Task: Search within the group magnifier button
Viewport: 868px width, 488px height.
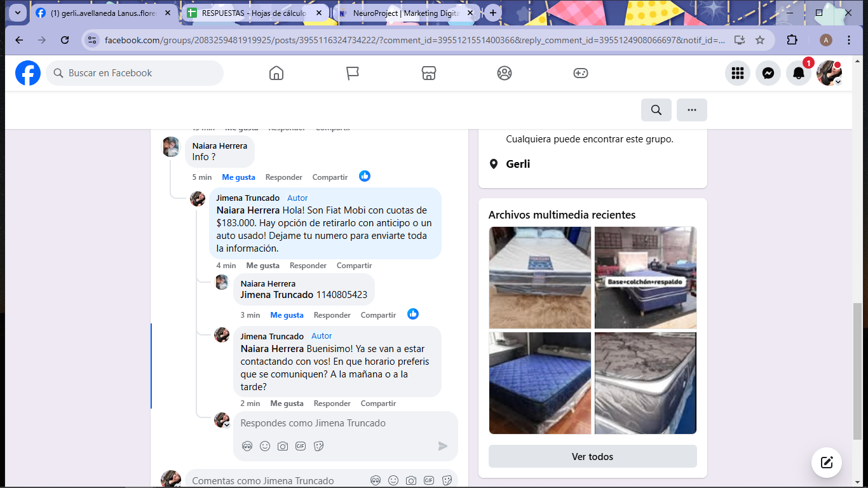Action: (656, 110)
